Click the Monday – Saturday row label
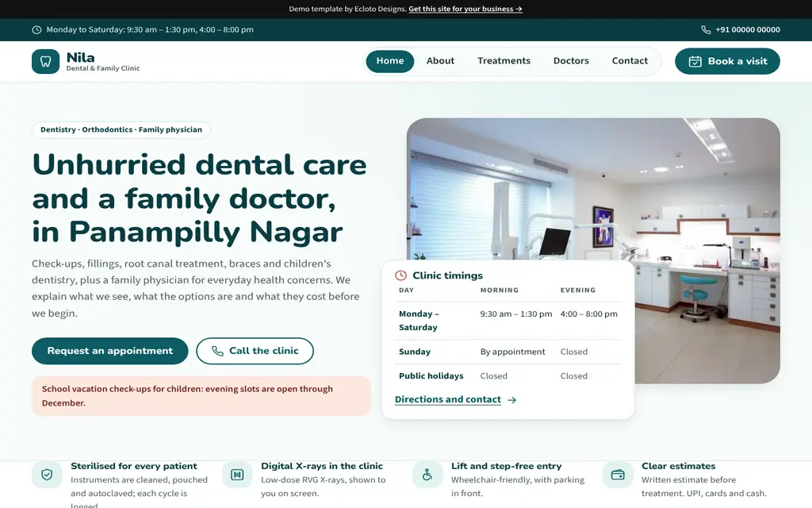The image size is (812, 508). (419, 321)
